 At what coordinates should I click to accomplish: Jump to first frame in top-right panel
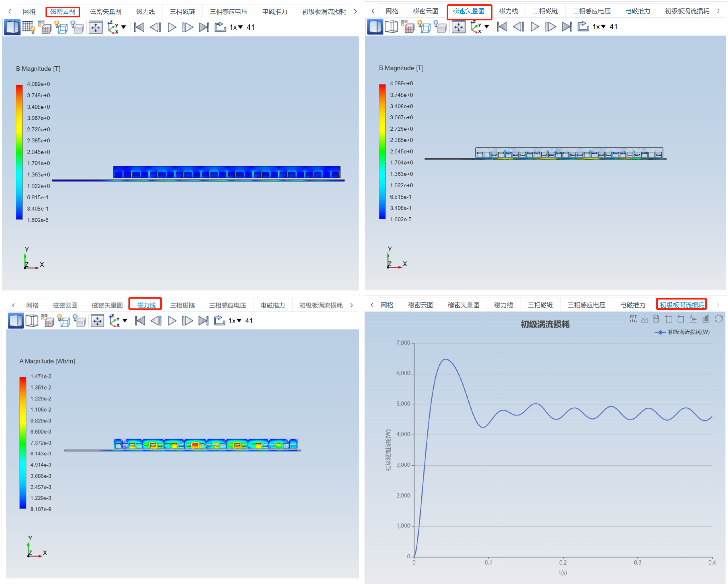tap(502, 27)
